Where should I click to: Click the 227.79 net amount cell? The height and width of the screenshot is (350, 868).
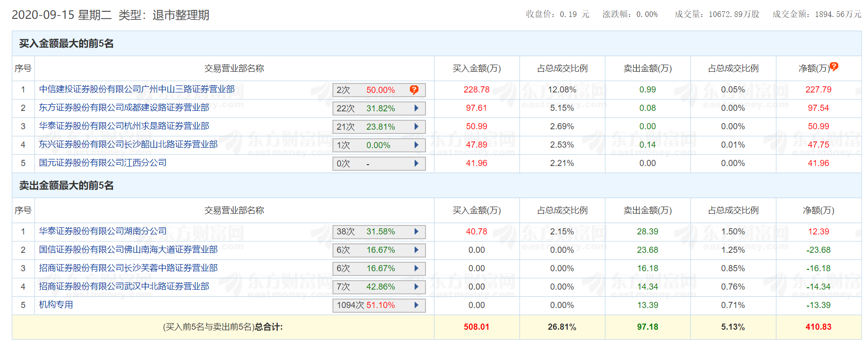point(818,90)
